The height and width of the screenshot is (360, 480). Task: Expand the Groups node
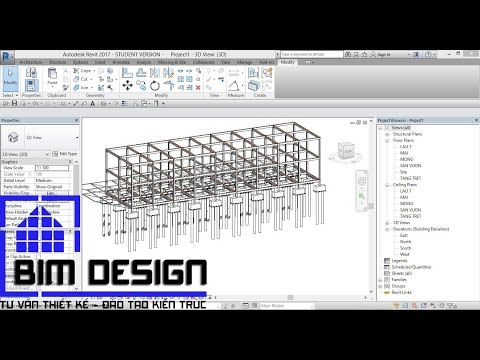pyautogui.click(x=380, y=286)
